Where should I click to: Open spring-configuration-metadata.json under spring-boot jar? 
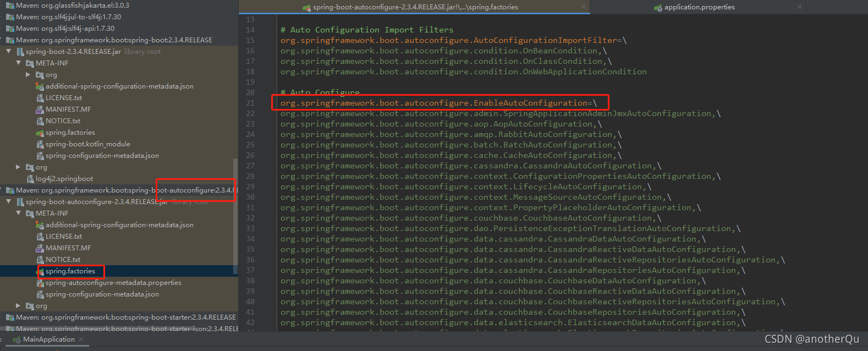point(102,155)
